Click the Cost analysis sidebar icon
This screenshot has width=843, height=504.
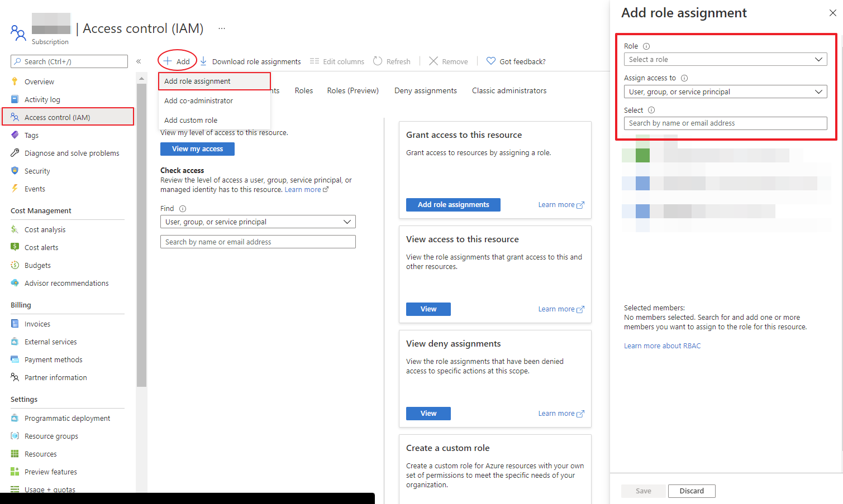tap(15, 229)
